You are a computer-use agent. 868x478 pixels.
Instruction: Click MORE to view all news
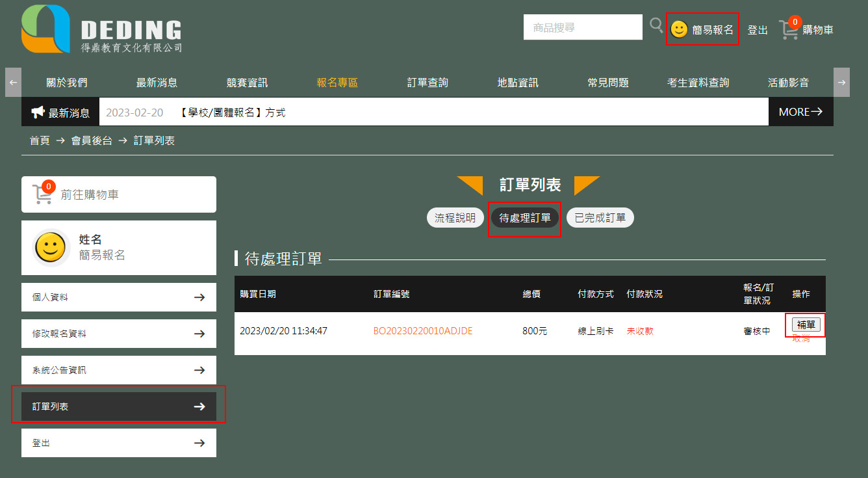800,112
